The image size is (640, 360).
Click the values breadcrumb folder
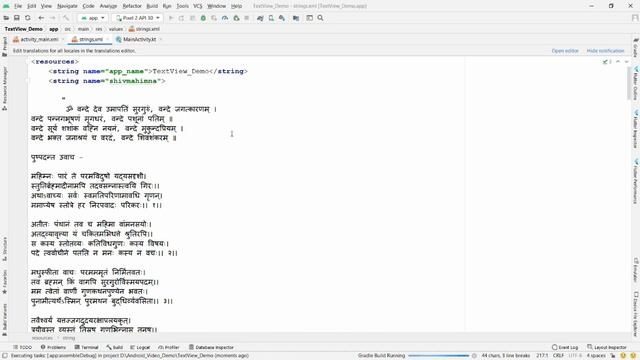coord(115,29)
